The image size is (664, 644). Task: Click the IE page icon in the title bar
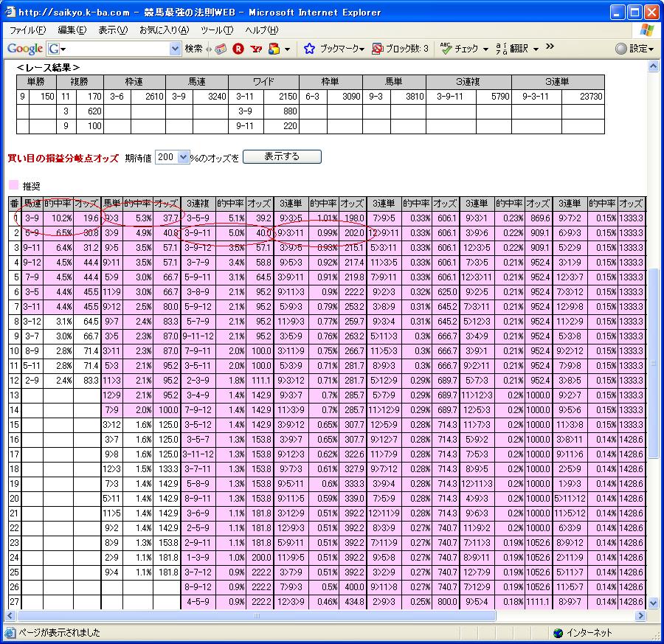(x=10, y=12)
